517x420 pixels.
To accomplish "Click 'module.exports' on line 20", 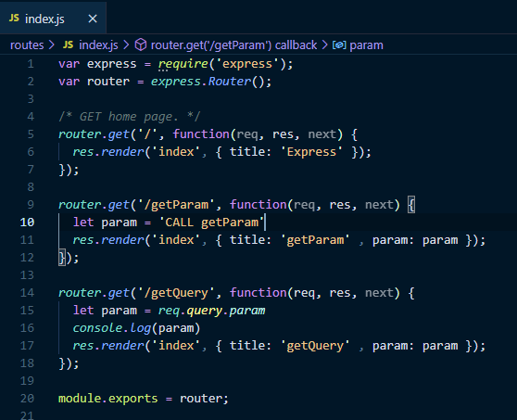I will point(108,399).
